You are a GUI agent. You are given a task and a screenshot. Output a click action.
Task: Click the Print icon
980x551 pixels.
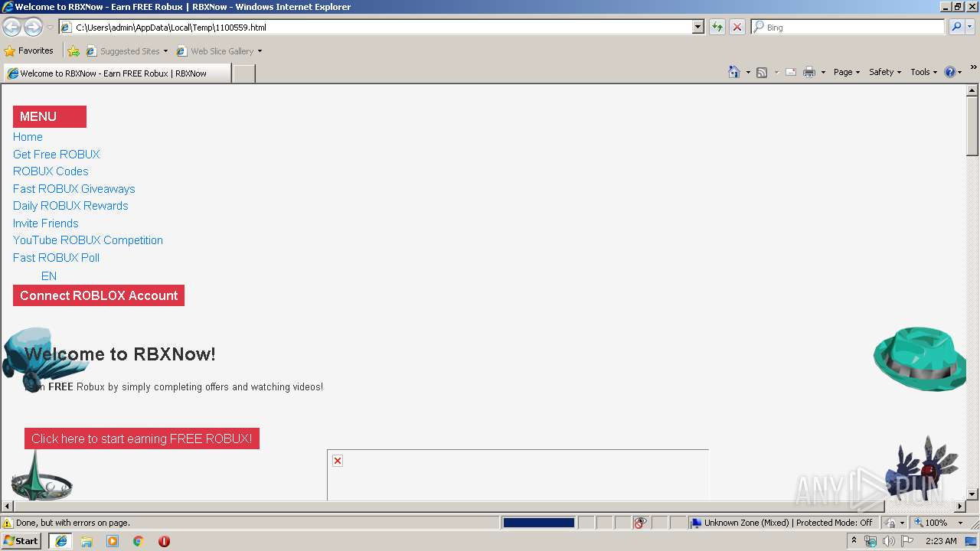809,72
